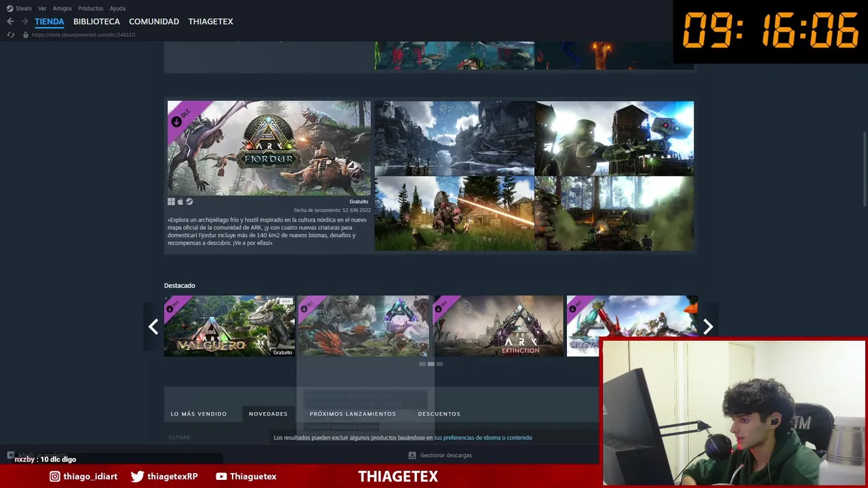The height and width of the screenshot is (488, 868).
Task: Click the padlock icon by the URL
Action: (x=26, y=35)
